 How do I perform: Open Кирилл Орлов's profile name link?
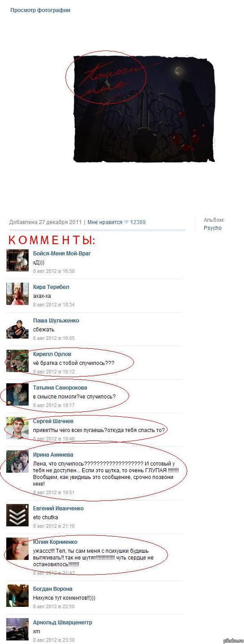[52, 354]
